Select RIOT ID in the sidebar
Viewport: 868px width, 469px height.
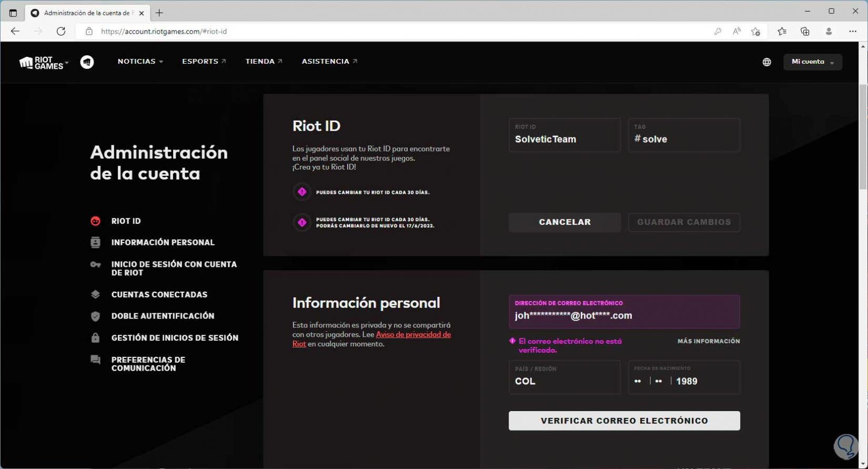[x=126, y=221]
